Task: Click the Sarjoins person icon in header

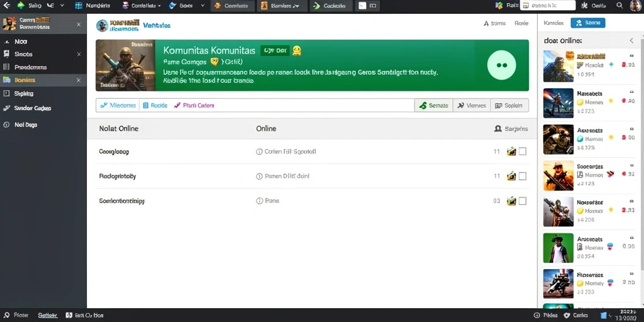Action: pos(498,129)
